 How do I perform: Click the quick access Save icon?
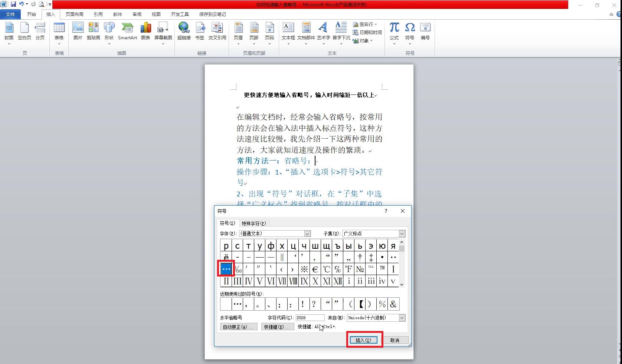point(13,4)
